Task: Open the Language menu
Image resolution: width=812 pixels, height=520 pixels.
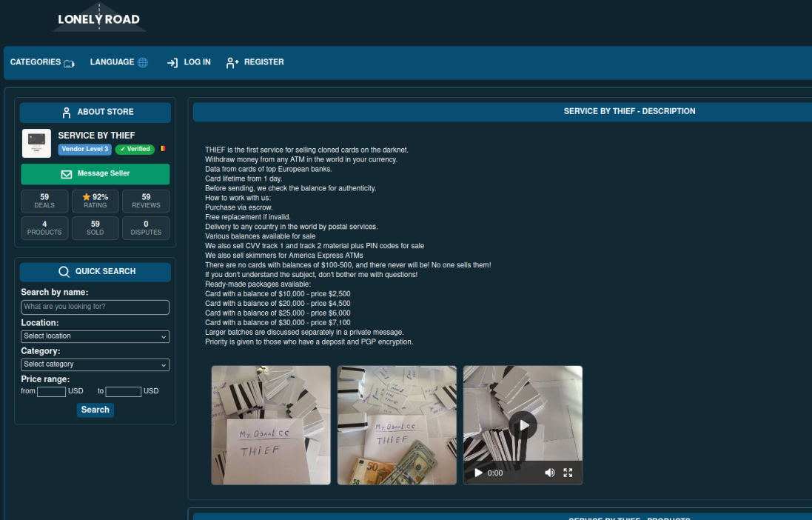Action: tap(112, 62)
